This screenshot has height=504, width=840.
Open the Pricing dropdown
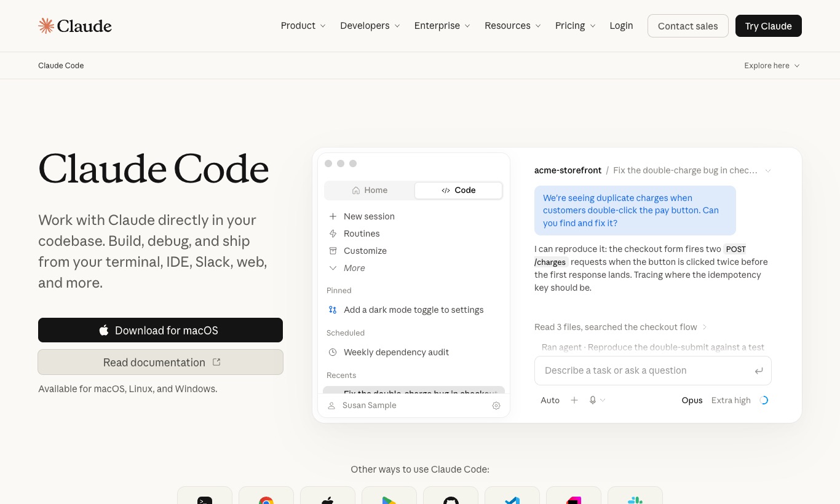[576, 26]
